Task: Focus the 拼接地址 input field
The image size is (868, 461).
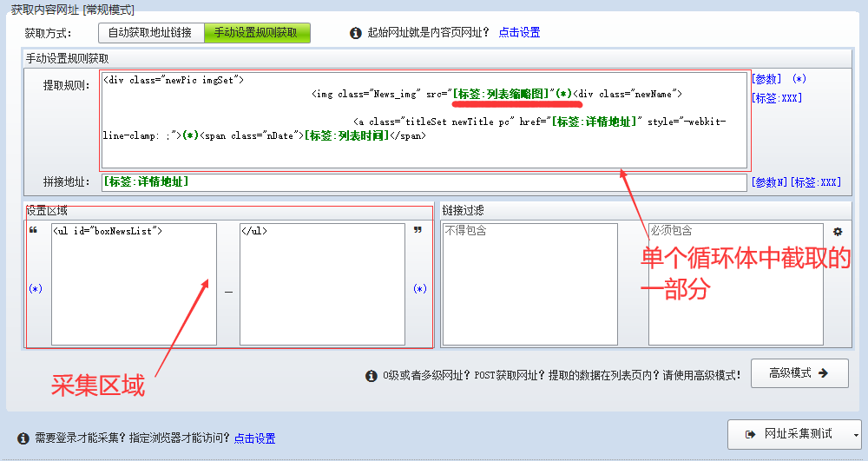Action: click(x=424, y=182)
